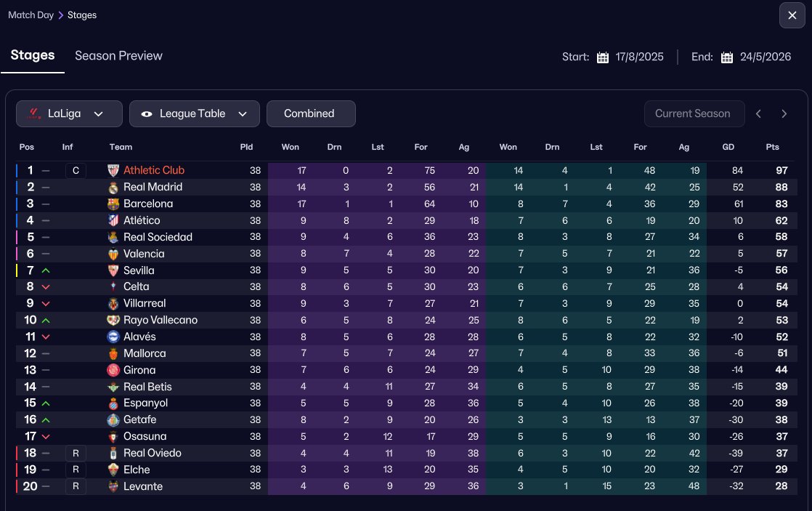The image size is (812, 511).
Task: Click the Start date calendar icon
Action: tap(602, 57)
